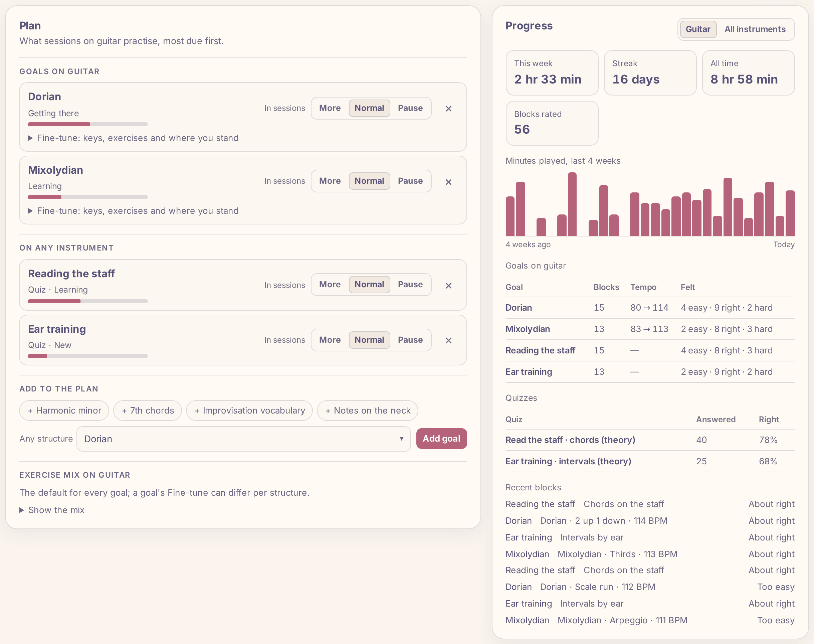
Task: Click Mixolydian tempo 83 → 113 cell
Action: [649, 329]
